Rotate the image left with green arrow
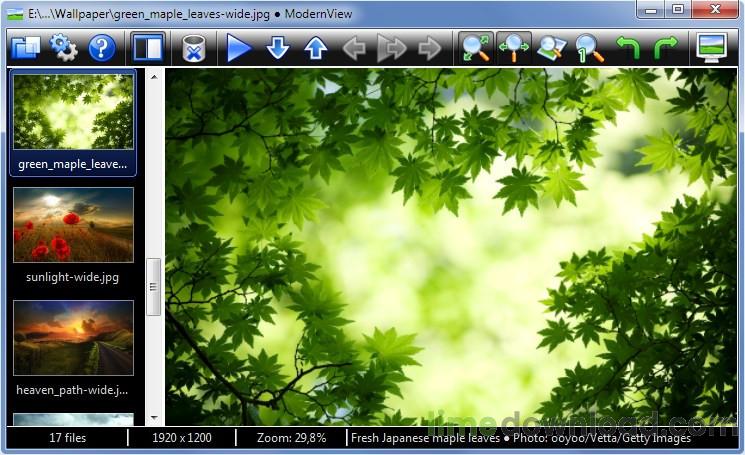Screen dimensions: 745x455 coord(628,47)
